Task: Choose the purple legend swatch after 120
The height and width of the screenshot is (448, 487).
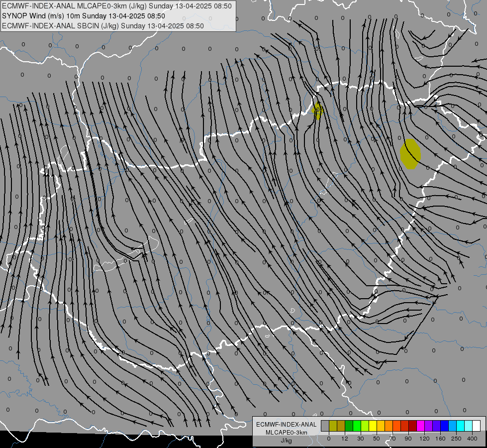Action: 429,426
